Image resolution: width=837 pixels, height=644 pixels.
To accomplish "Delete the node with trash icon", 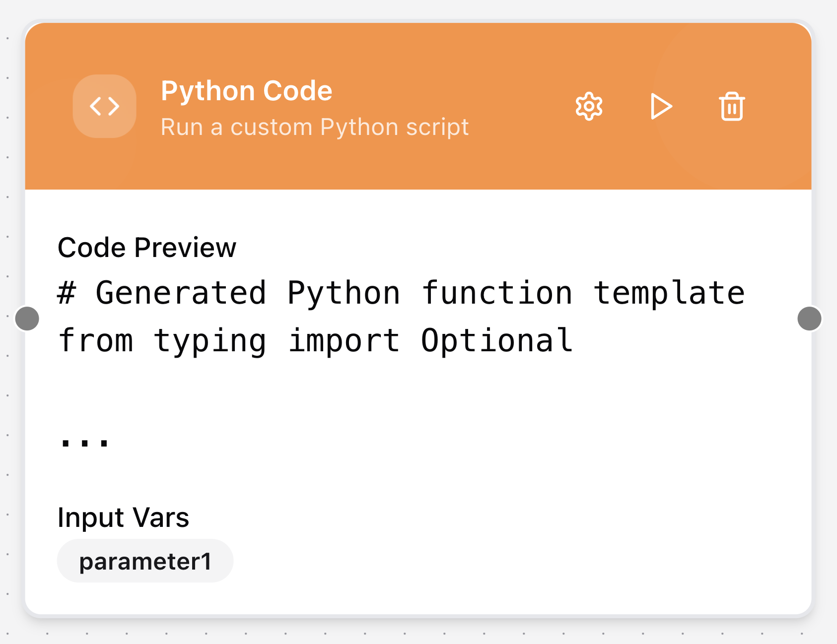I will [x=732, y=106].
